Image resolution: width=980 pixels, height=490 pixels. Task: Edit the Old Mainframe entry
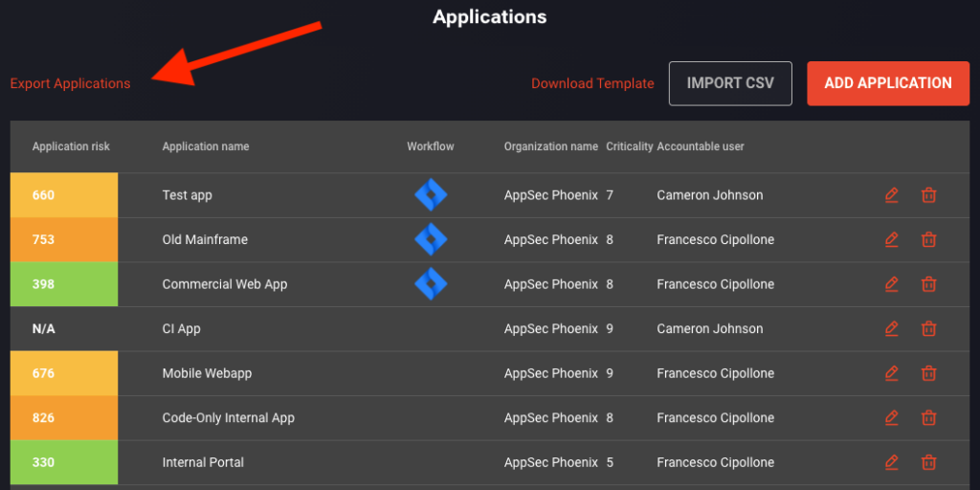click(x=892, y=239)
